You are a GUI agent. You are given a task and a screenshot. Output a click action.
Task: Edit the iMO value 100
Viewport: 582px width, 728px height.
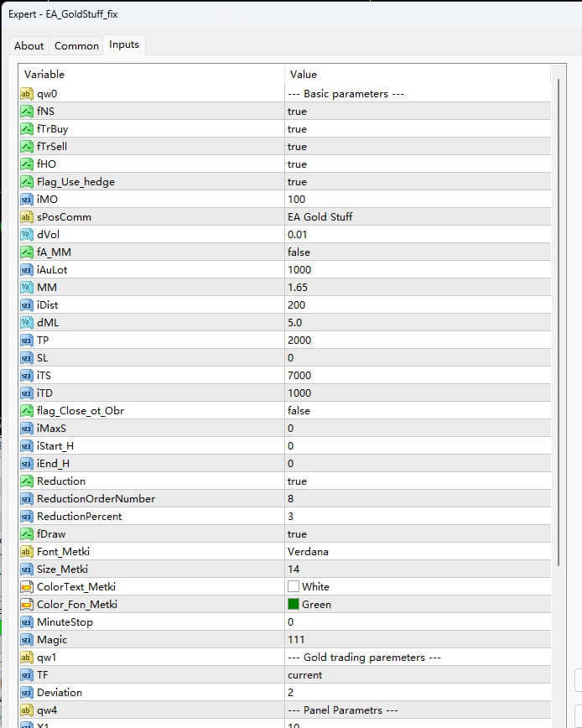tap(418, 200)
